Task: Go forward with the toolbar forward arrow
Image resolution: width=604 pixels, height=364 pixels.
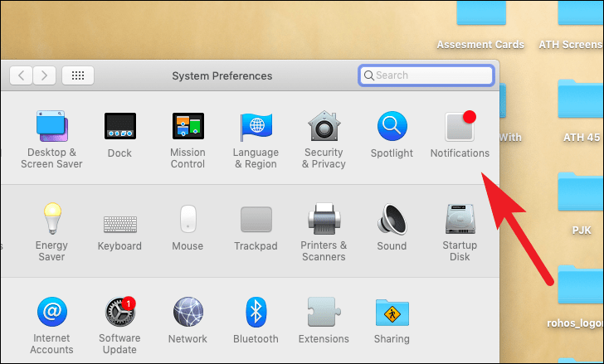Action: click(x=44, y=75)
